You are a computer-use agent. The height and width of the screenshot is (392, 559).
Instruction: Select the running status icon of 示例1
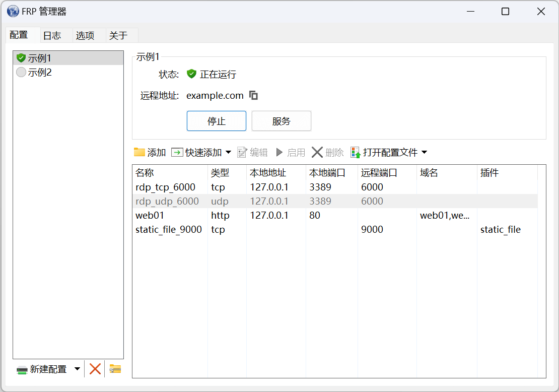click(x=21, y=57)
